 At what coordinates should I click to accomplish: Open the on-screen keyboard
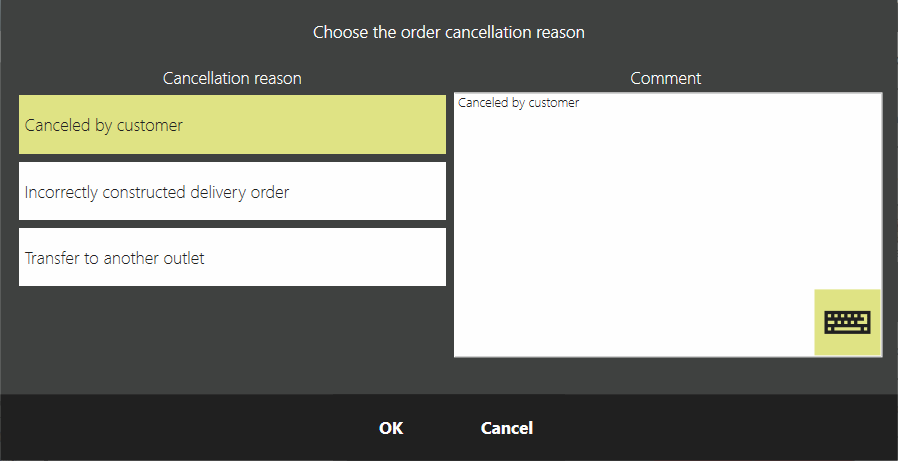[847, 322]
